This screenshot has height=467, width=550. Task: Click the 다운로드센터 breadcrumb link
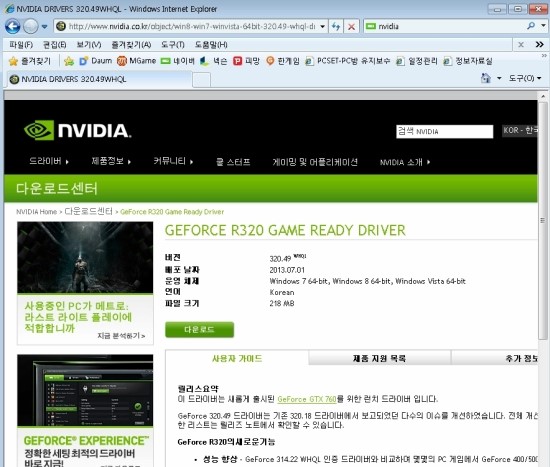click(x=88, y=211)
